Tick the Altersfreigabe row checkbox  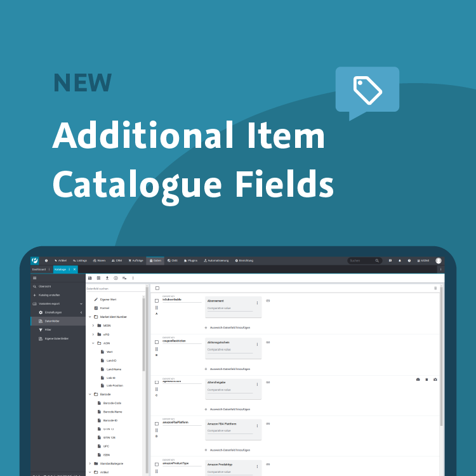coord(157,383)
